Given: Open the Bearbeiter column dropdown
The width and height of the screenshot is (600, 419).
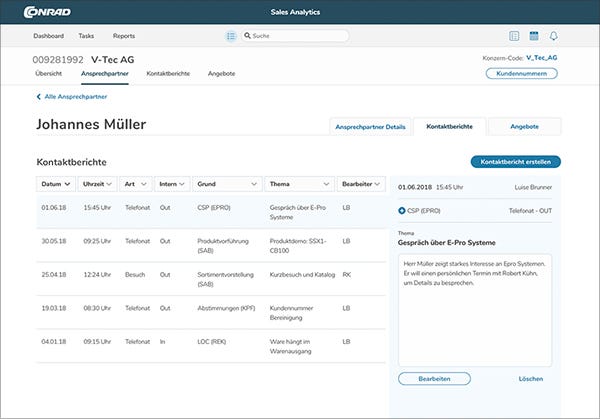Looking at the screenshot, I should (x=361, y=184).
